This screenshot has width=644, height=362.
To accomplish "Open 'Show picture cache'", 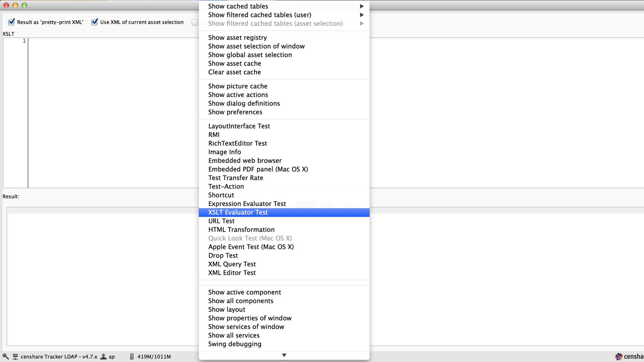I will pos(238,86).
